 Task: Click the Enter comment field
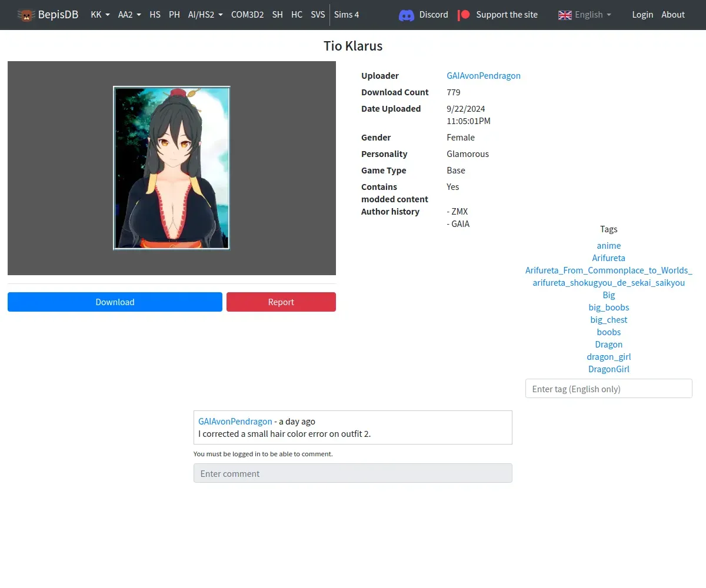(353, 473)
